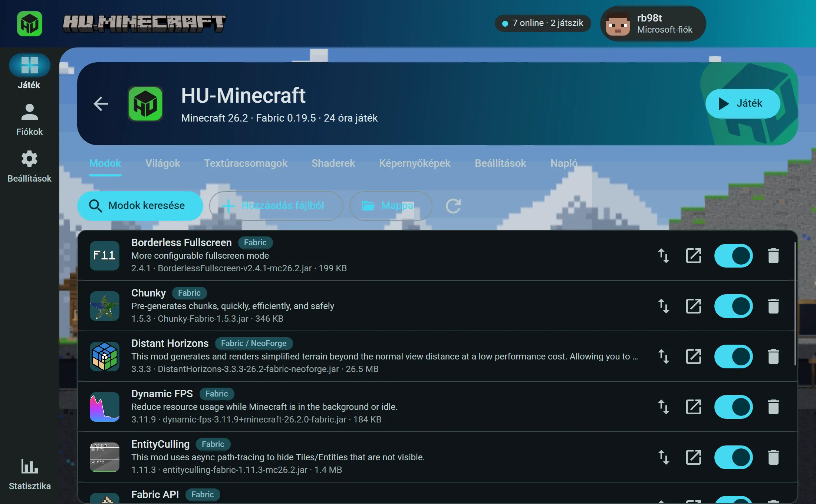Viewport: 816px width, 504px height.
Task: Click the Játék play button
Action: 743,103
